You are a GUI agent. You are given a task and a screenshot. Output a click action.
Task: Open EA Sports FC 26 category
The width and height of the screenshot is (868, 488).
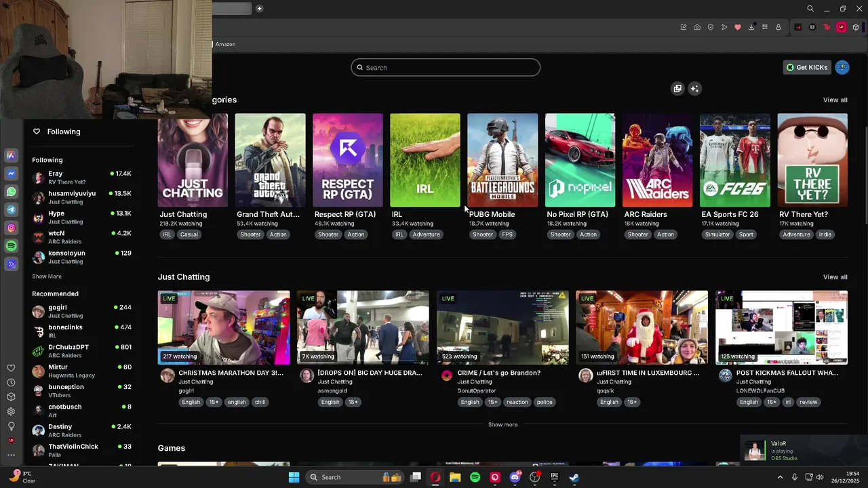pos(734,160)
